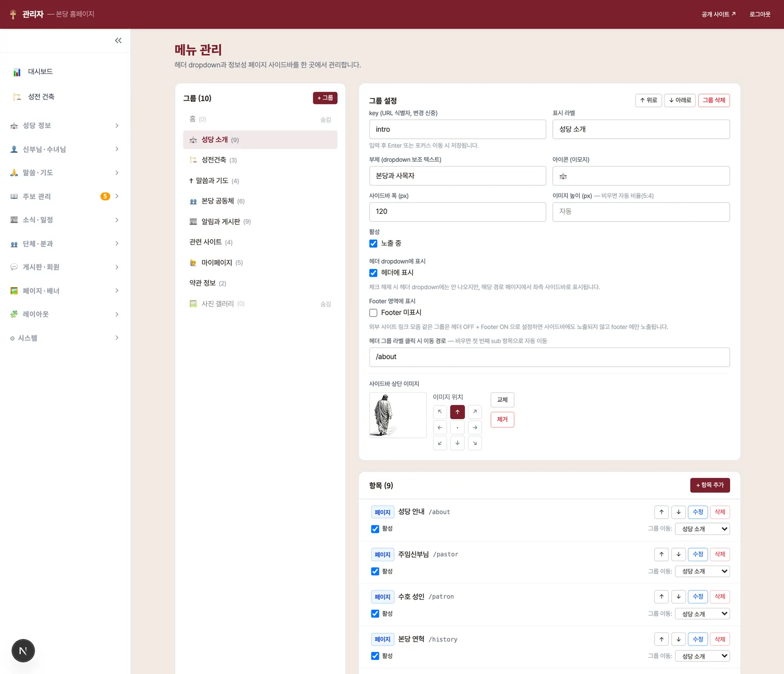This screenshot has height=674, width=784.
Task: Click 수정 for the 성당 안내 item
Action: point(698,512)
